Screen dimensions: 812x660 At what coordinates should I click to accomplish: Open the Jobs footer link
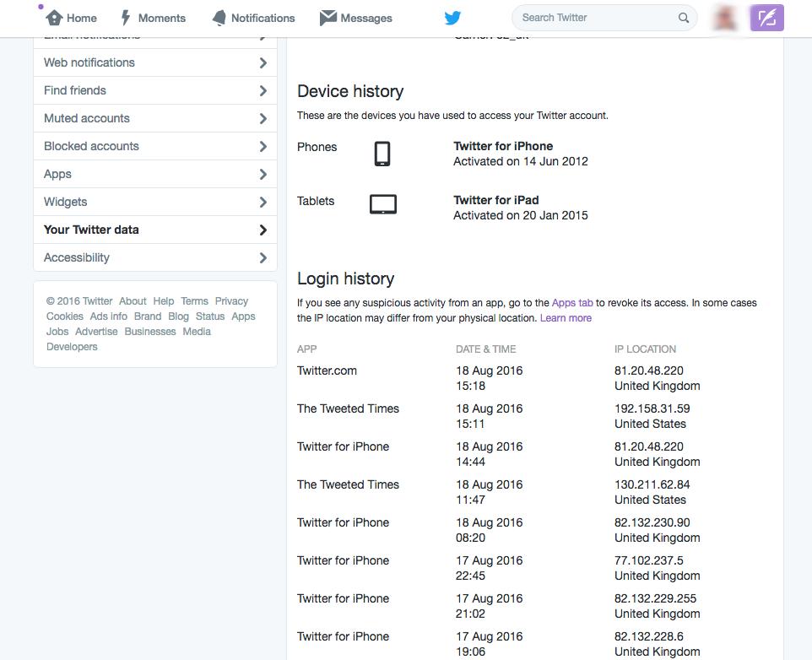[x=57, y=332]
